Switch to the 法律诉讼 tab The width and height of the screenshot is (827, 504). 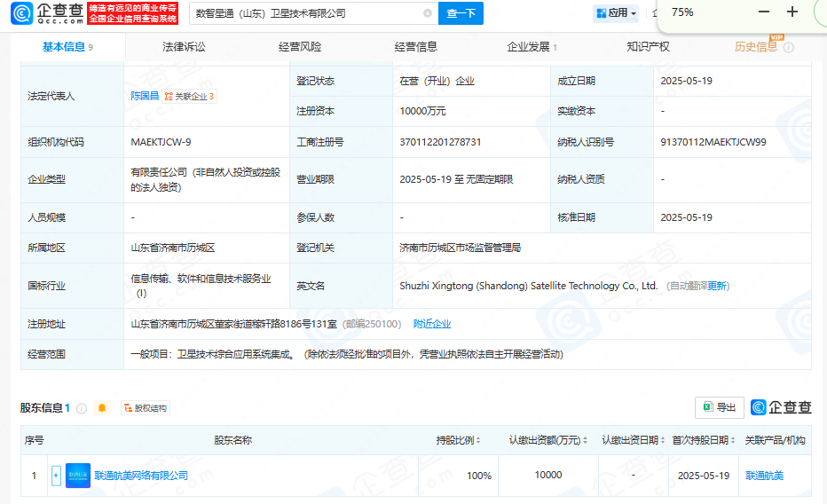click(x=184, y=47)
